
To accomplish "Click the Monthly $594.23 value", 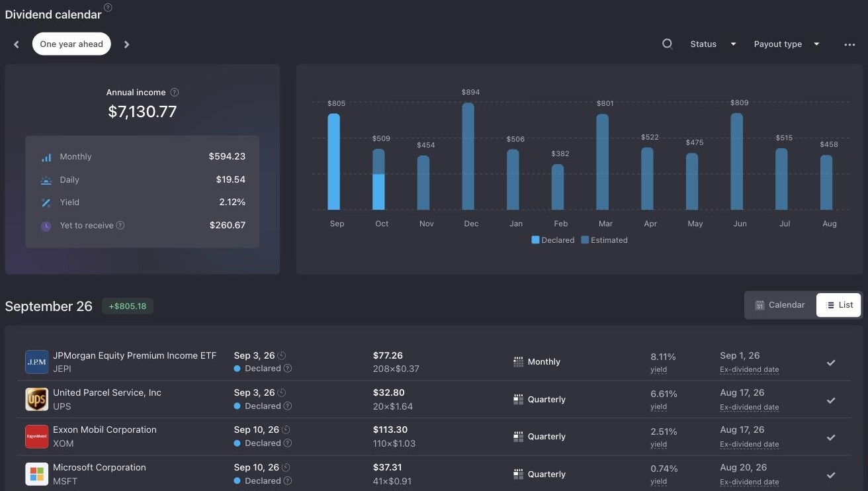I will point(227,157).
